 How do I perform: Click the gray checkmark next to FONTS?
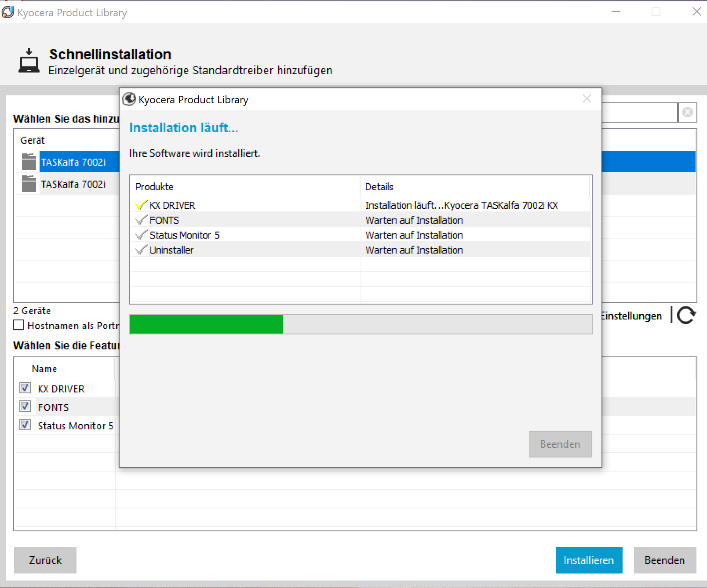[141, 220]
